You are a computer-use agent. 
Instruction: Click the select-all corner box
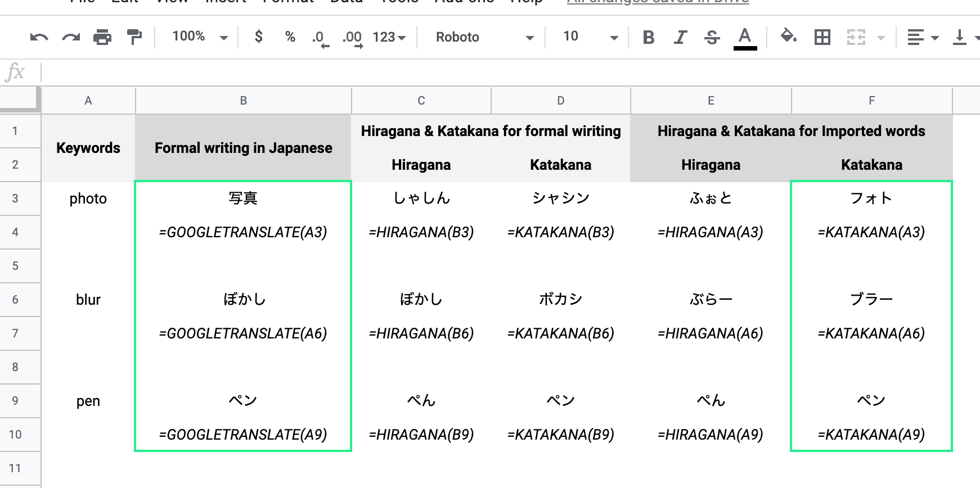20,100
